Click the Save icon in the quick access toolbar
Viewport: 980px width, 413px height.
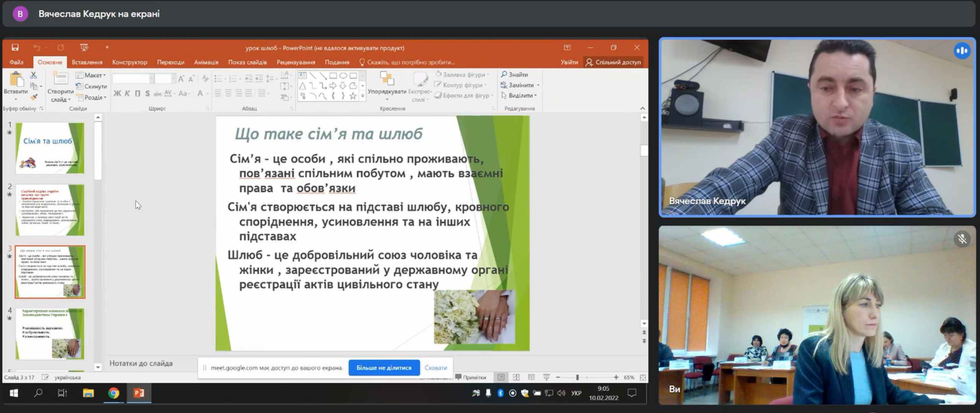[x=15, y=47]
